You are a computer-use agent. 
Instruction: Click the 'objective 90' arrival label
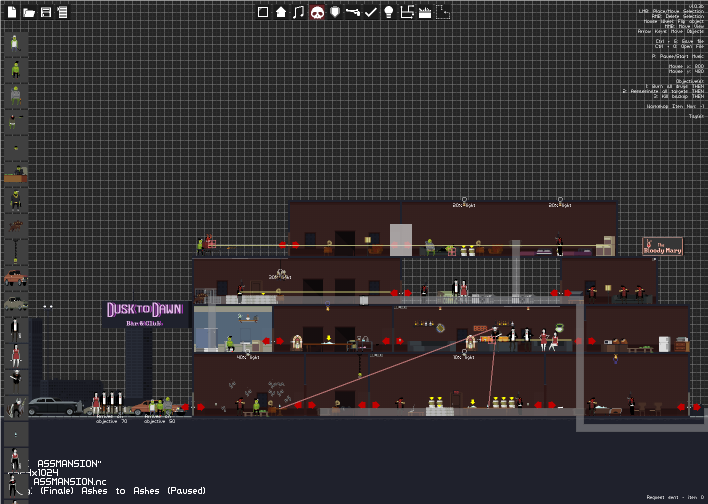pyautogui.click(x=159, y=419)
